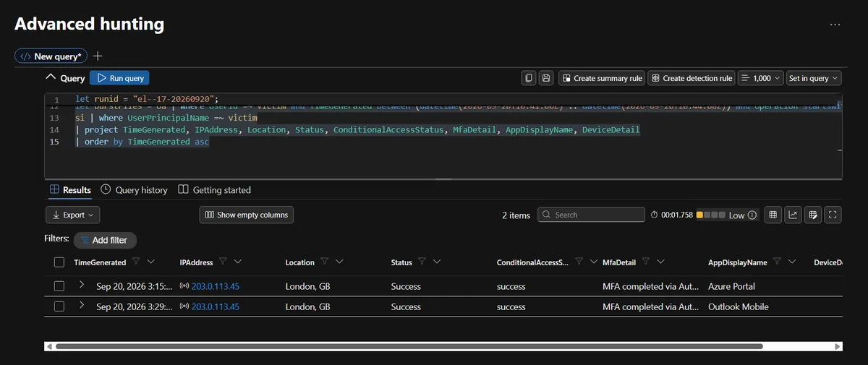Check the Azure Portal row checkbox

pos(59,286)
